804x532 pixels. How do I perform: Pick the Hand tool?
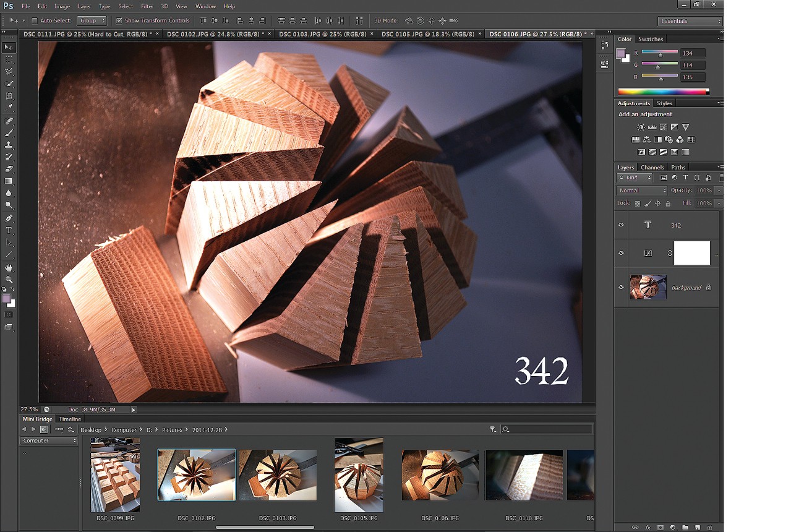tap(9, 267)
